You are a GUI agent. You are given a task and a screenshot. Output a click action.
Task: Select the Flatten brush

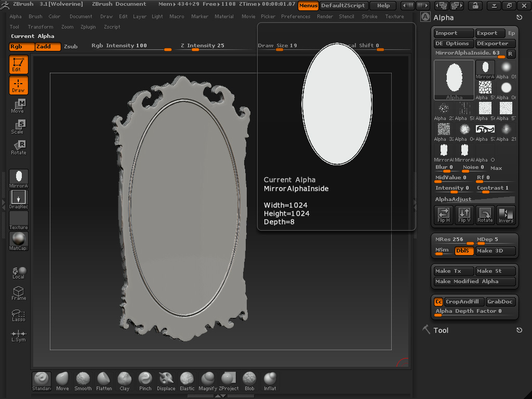pos(104,381)
